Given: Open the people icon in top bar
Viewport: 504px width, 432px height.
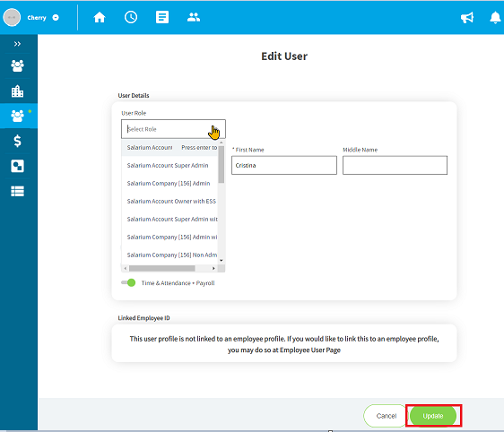Looking at the screenshot, I should click(x=194, y=17).
